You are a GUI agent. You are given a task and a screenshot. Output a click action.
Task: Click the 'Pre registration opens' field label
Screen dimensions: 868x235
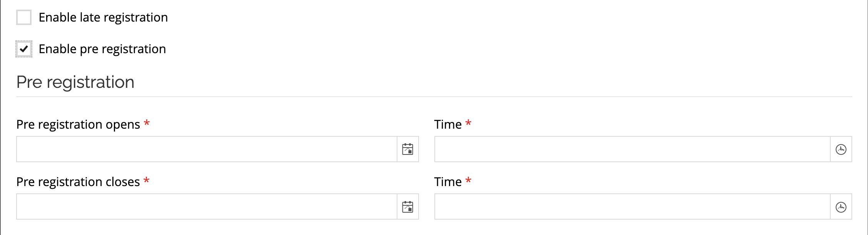78,124
